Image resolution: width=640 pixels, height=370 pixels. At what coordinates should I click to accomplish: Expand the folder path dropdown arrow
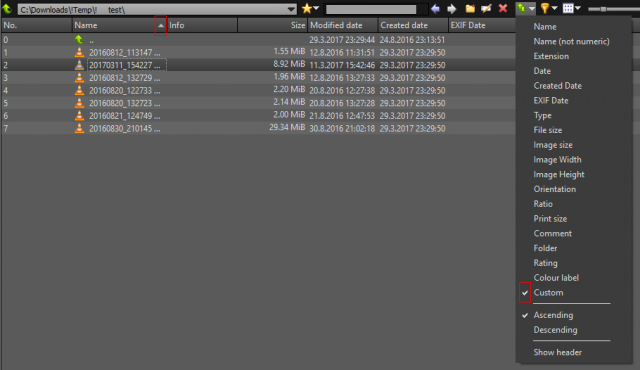point(291,9)
